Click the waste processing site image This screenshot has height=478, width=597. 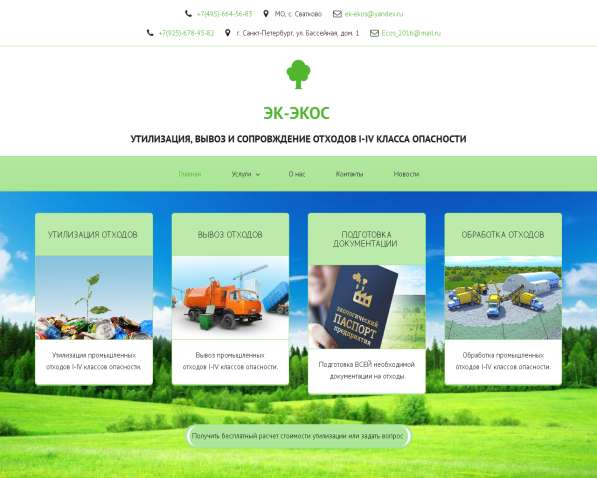(503, 297)
